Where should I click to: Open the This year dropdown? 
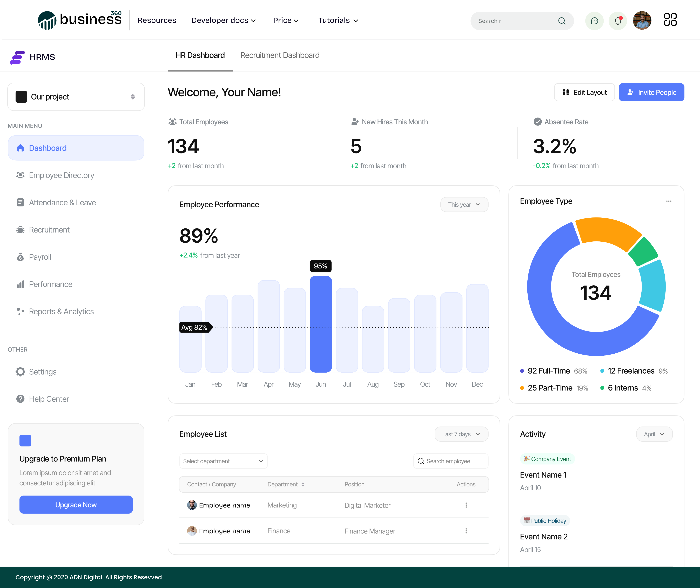(x=464, y=204)
